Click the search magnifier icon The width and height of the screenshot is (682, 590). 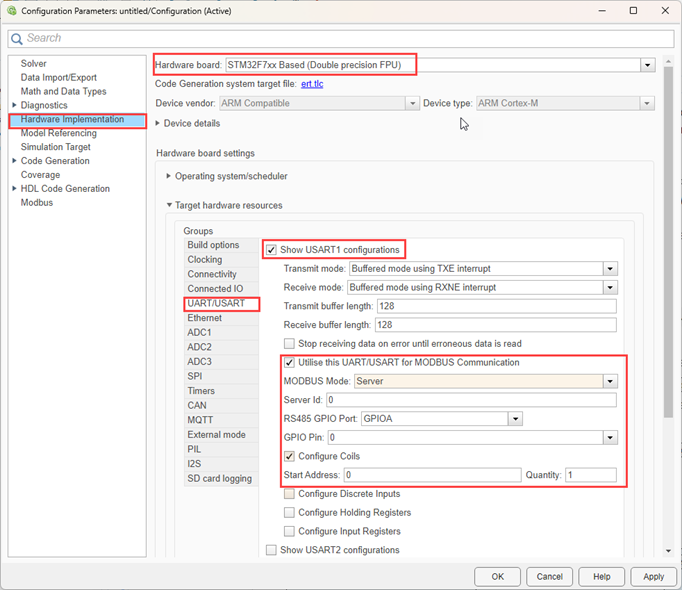click(x=17, y=38)
